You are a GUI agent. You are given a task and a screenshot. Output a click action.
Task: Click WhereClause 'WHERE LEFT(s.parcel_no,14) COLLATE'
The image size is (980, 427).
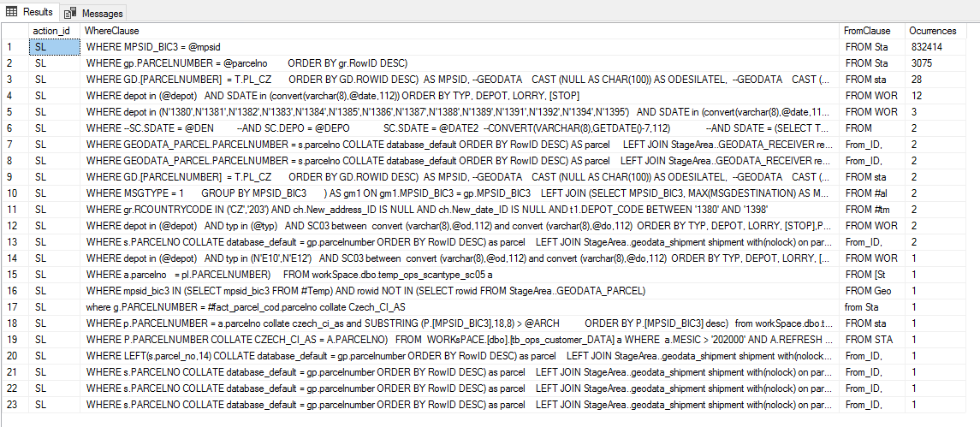click(460, 356)
